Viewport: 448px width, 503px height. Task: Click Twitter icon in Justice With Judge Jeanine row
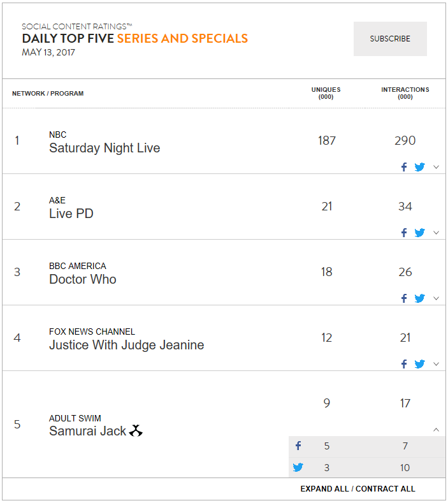[x=419, y=364]
